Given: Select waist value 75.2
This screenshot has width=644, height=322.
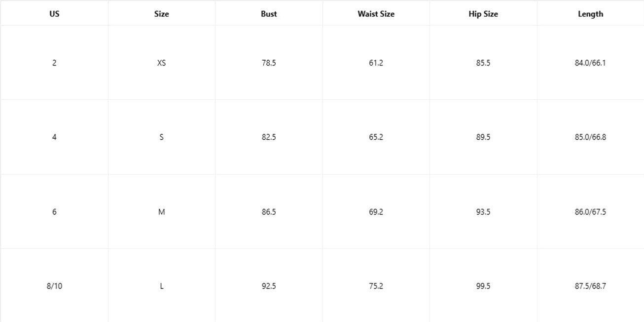Looking at the screenshot, I should point(376,286).
